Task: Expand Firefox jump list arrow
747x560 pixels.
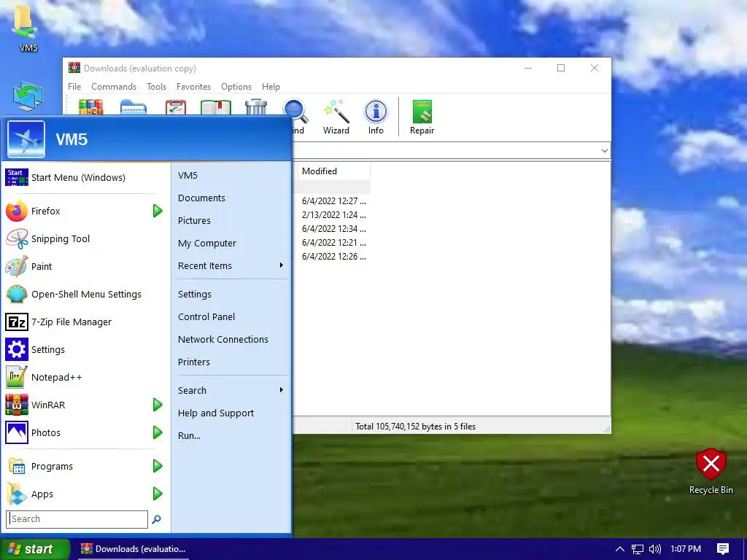Action: coord(158,211)
